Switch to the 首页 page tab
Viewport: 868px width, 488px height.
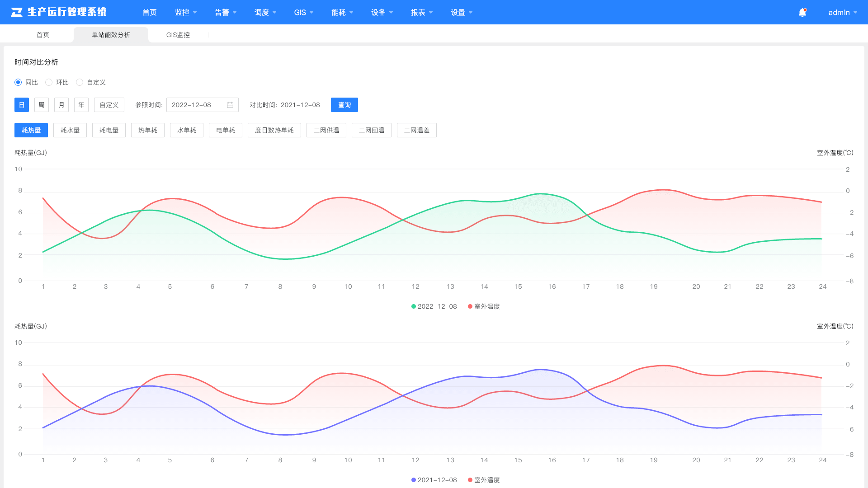[43, 35]
